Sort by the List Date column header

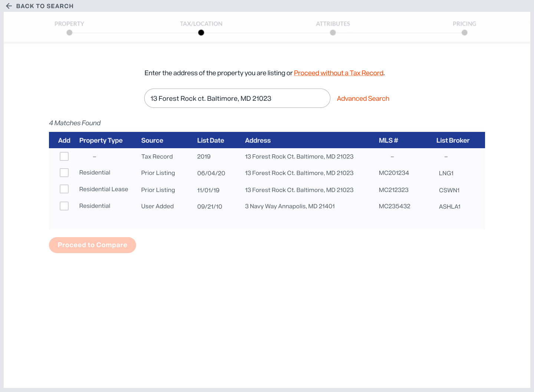(211, 140)
